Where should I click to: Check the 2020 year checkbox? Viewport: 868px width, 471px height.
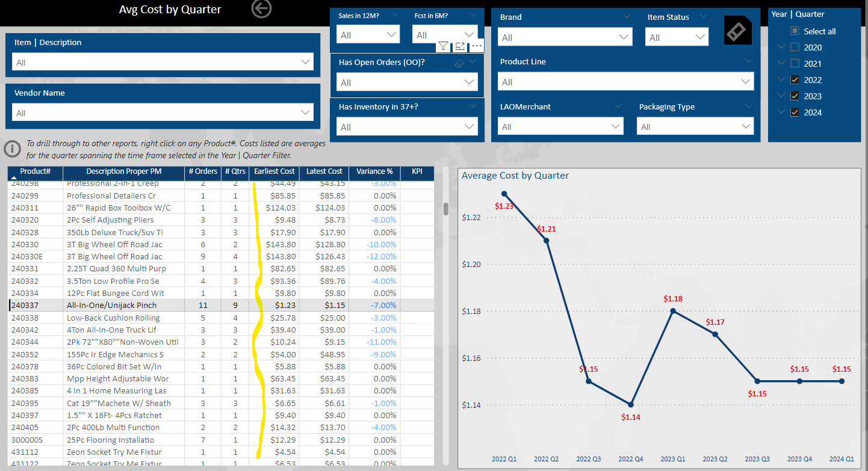pyautogui.click(x=795, y=48)
